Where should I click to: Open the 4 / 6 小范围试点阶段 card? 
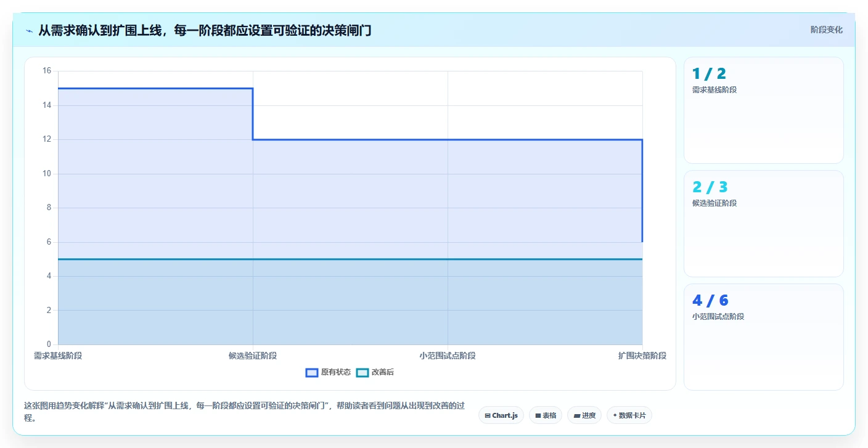764,337
